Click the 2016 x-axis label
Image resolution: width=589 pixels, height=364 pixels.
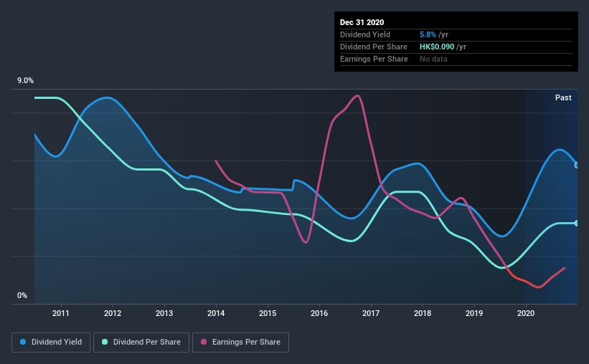point(319,313)
